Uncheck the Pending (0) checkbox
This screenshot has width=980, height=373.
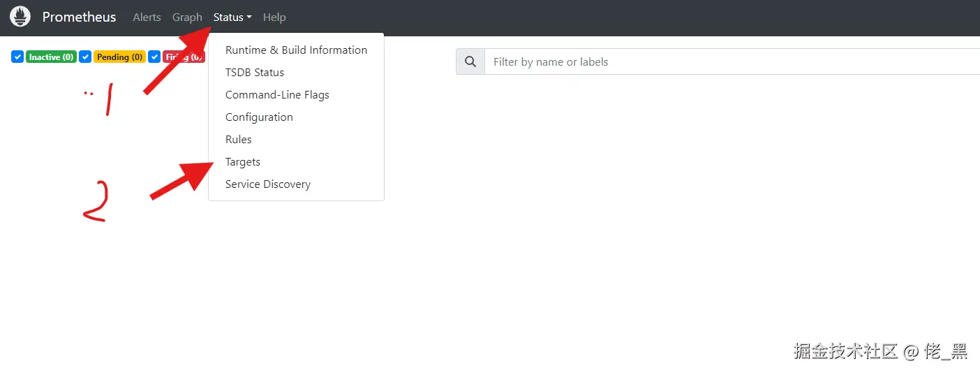tap(85, 57)
